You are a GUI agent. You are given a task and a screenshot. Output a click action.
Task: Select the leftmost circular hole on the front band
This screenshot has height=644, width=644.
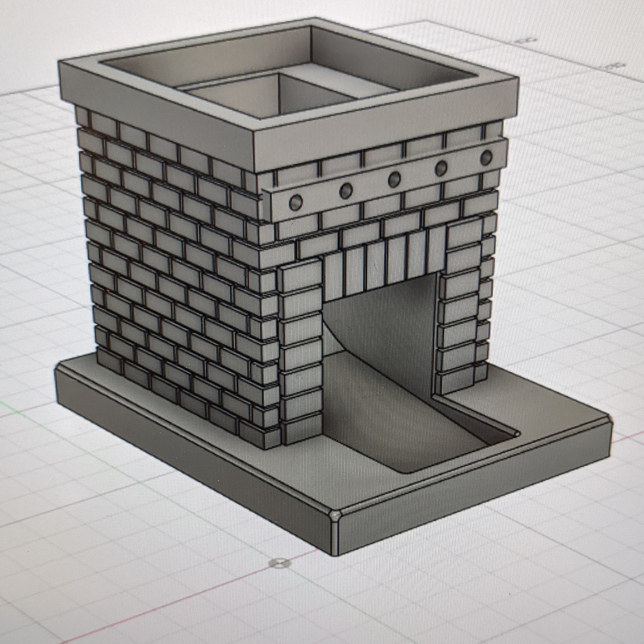pos(296,202)
